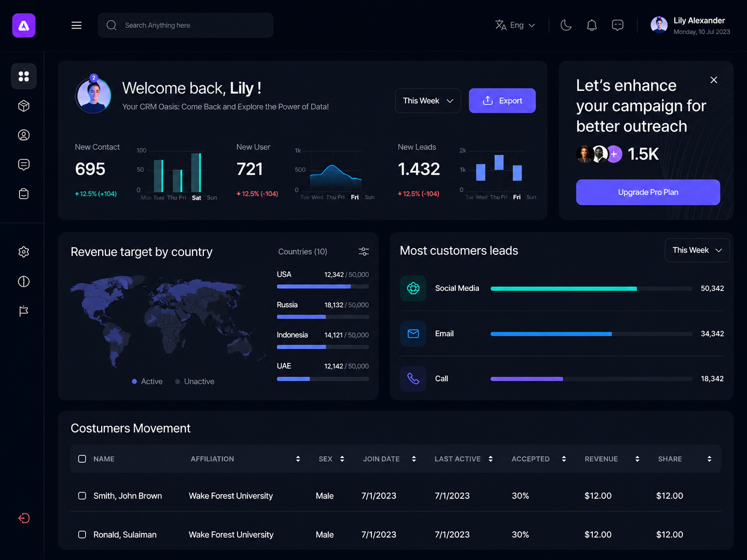The width and height of the screenshot is (747, 560).
Task: Click the New Leads bar chart
Action: [x=498, y=174]
